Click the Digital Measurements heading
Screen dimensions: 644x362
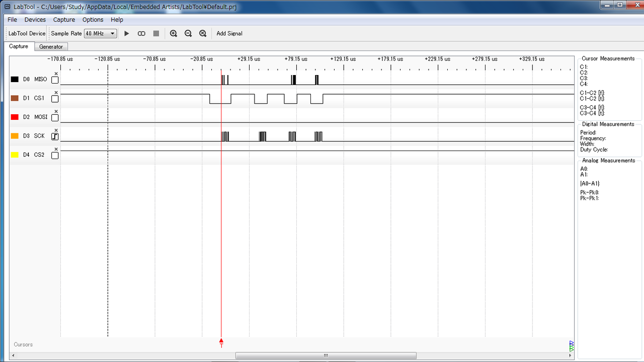[x=608, y=124]
